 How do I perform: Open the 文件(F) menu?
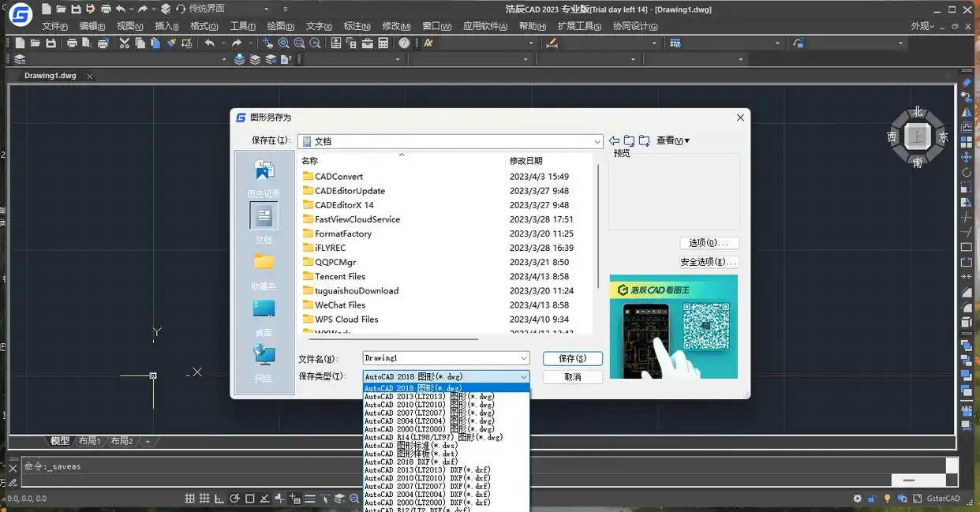(x=54, y=26)
